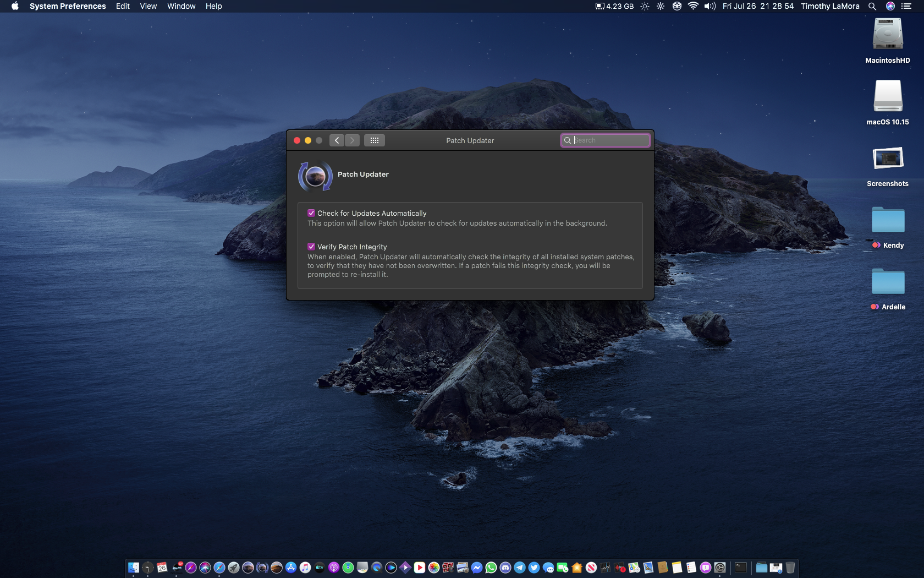
Task: Open Feedback Assistant in the Dock
Action: point(706,568)
